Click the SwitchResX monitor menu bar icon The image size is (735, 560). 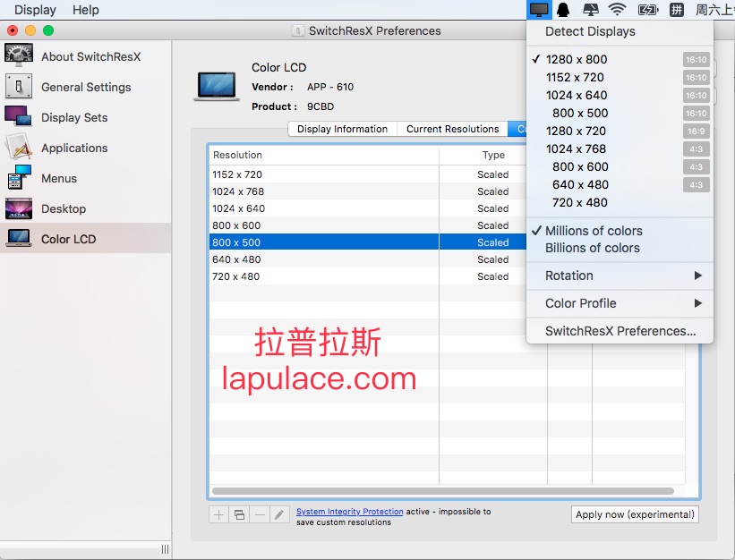click(539, 9)
